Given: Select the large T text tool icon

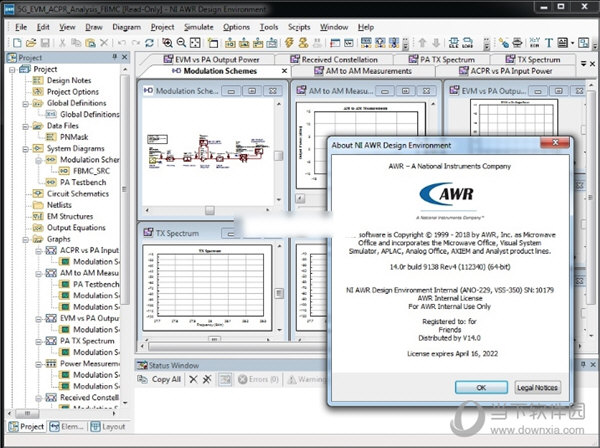Looking at the screenshot, I should [x=549, y=42].
